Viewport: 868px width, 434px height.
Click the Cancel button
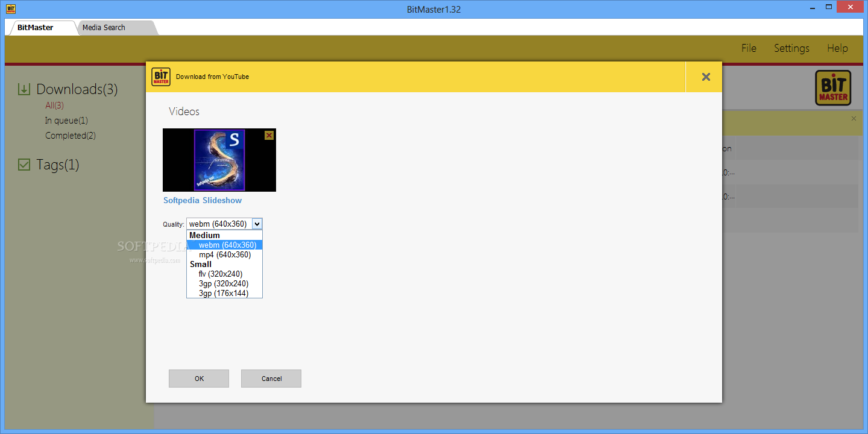pyautogui.click(x=271, y=379)
